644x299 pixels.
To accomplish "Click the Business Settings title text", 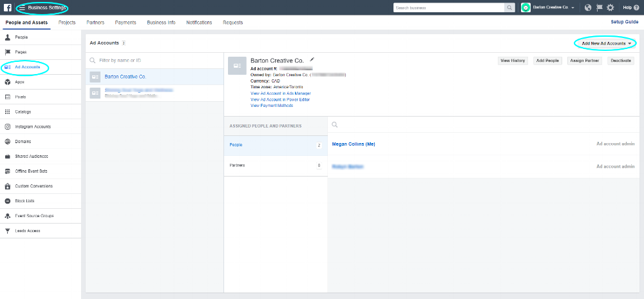I will pos(47,8).
